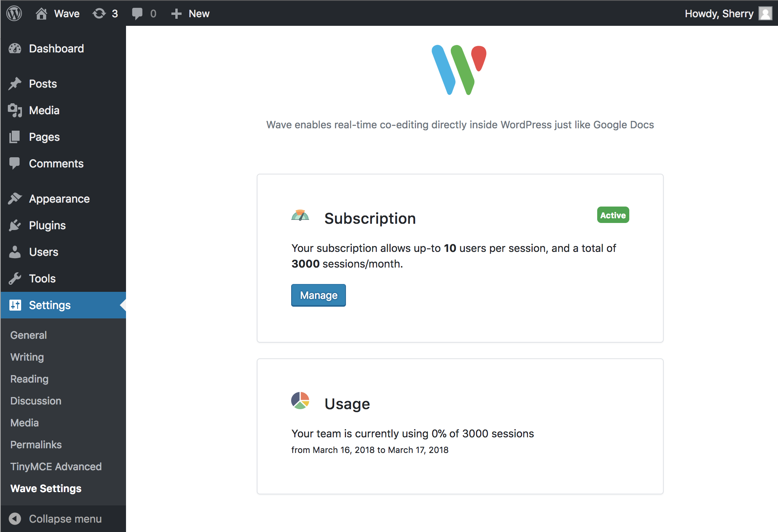Open the Appearance menu
The width and height of the screenshot is (778, 532).
(x=59, y=199)
